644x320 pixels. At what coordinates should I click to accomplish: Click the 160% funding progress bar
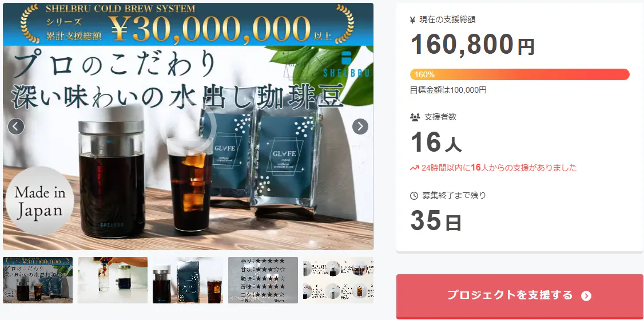(519, 74)
